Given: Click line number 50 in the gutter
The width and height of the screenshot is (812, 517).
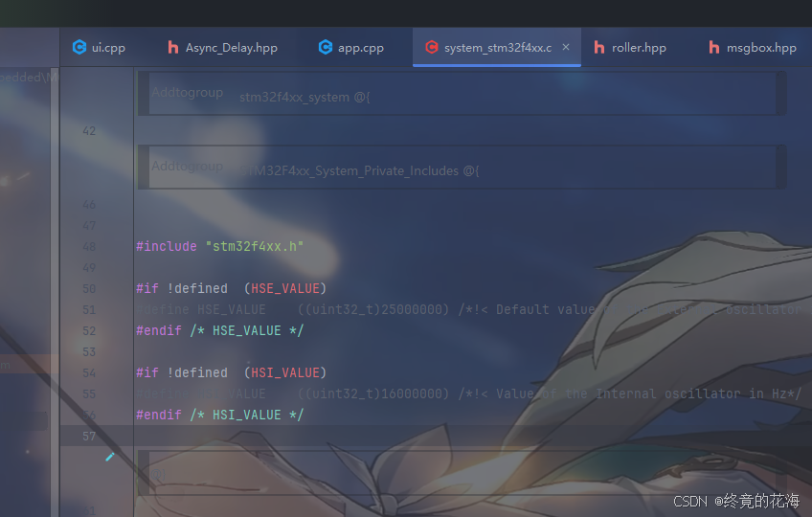Looking at the screenshot, I should click(89, 288).
